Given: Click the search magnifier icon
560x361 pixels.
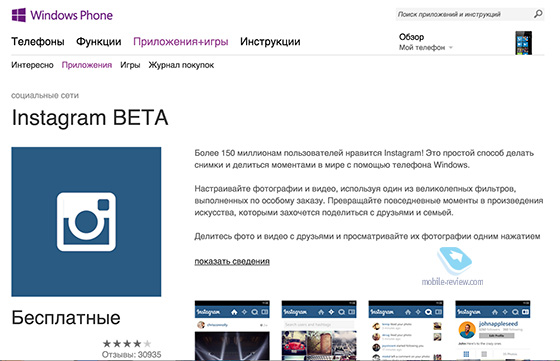Looking at the screenshot, I should pyautogui.click(x=538, y=14).
